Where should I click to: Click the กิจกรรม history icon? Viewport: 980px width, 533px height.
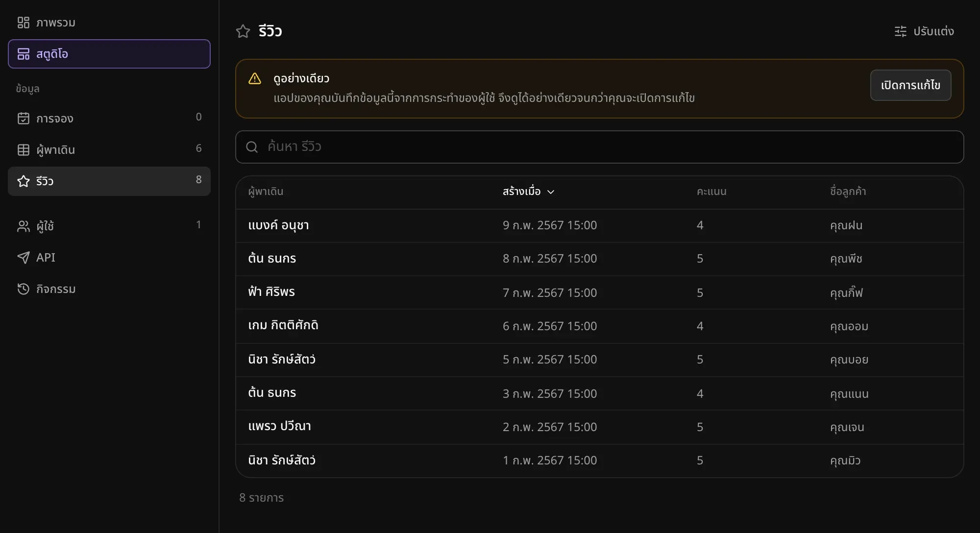tap(23, 289)
